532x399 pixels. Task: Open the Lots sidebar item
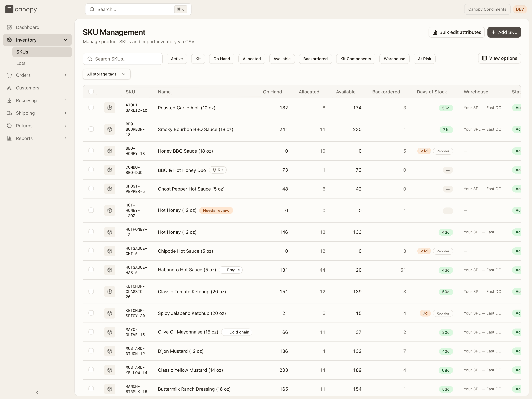(42, 63)
